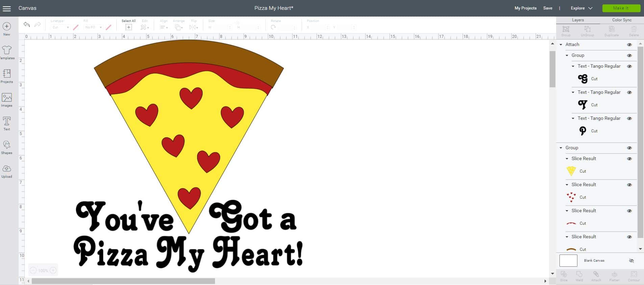This screenshot has height=285, width=644.
Task: Click the Upload icon
Action: tap(7, 169)
